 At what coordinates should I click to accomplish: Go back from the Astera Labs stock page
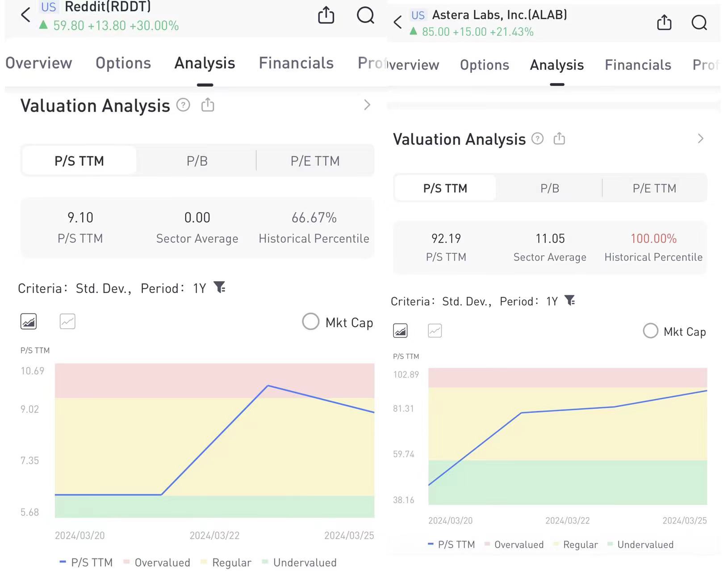tap(398, 22)
